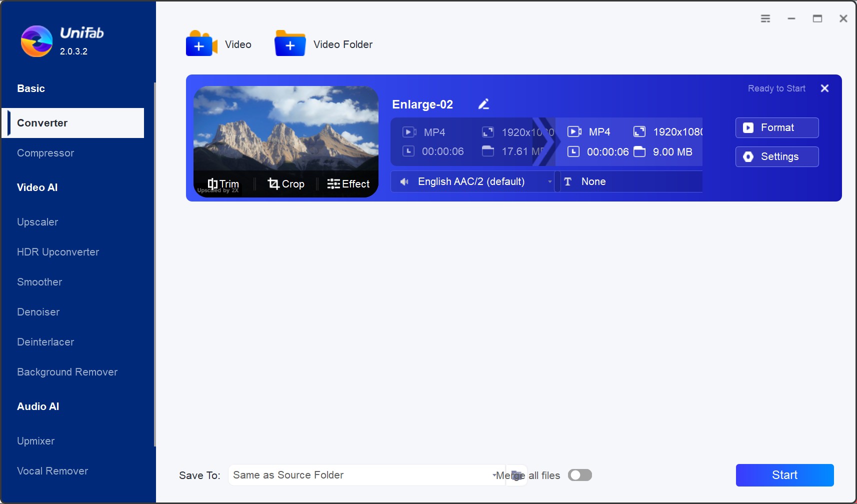Click the version number 2.0.3.2

[x=73, y=51]
